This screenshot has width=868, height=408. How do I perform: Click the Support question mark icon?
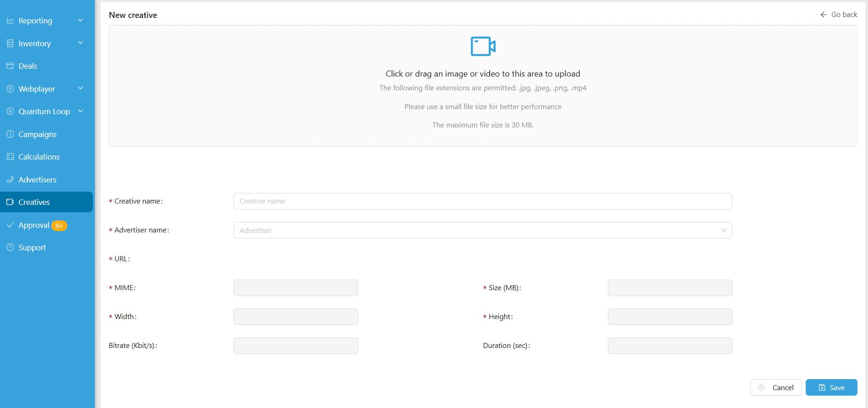pyautogui.click(x=10, y=248)
